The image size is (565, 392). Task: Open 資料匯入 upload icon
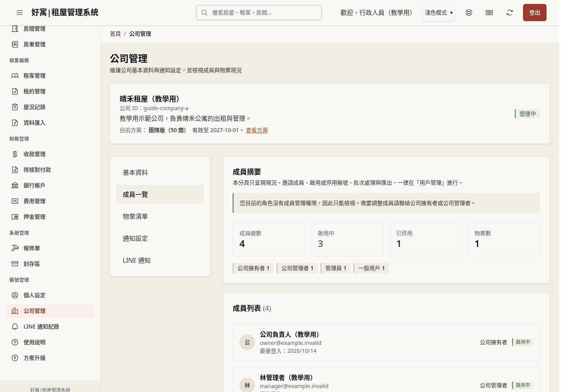click(x=15, y=123)
